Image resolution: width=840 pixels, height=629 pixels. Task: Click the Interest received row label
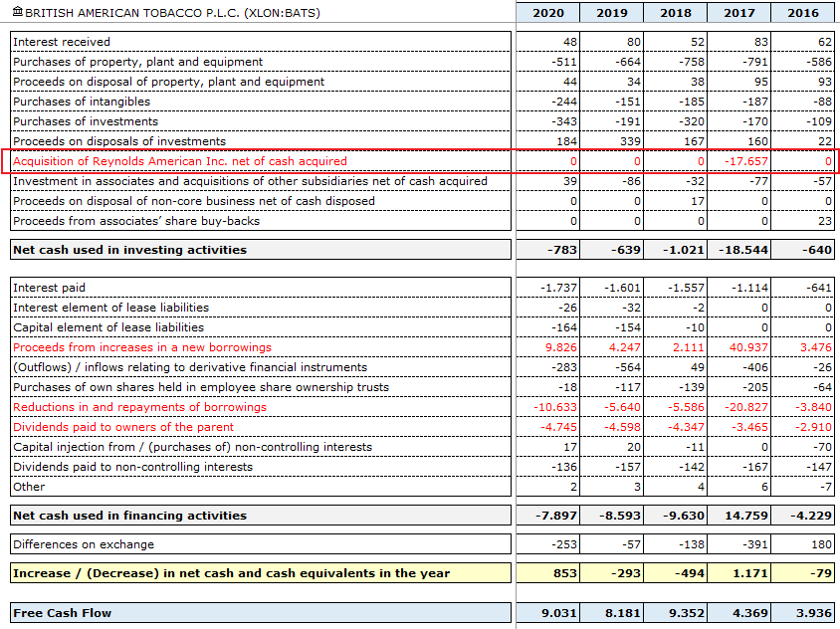62,42
